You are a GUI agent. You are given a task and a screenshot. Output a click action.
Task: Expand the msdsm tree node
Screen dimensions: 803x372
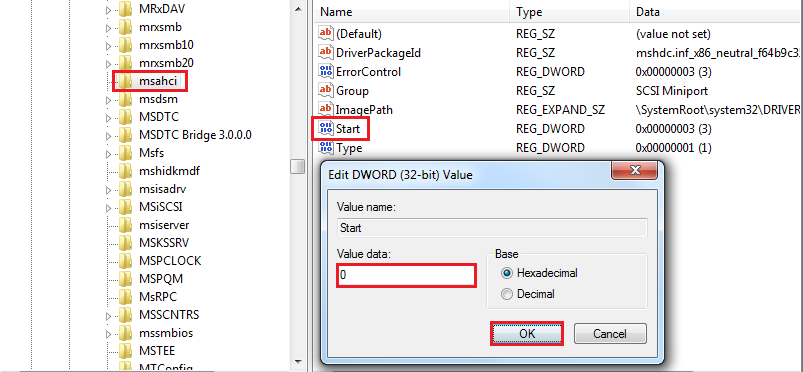coord(108,100)
